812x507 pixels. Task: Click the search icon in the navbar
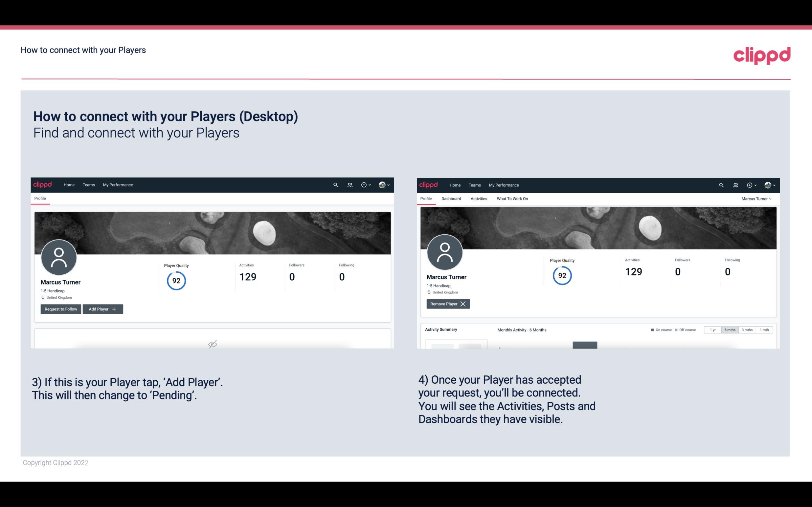tap(335, 184)
